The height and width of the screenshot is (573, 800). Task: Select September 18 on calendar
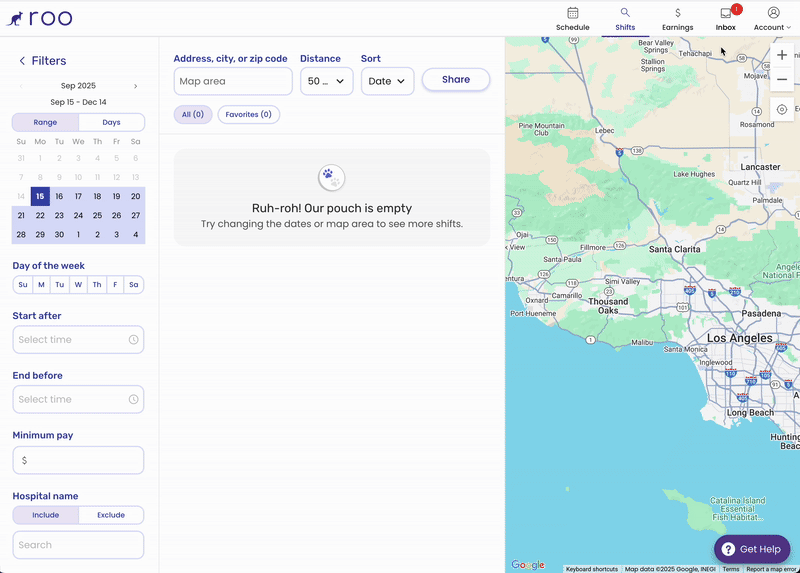pyautogui.click(x=97, y=196)
